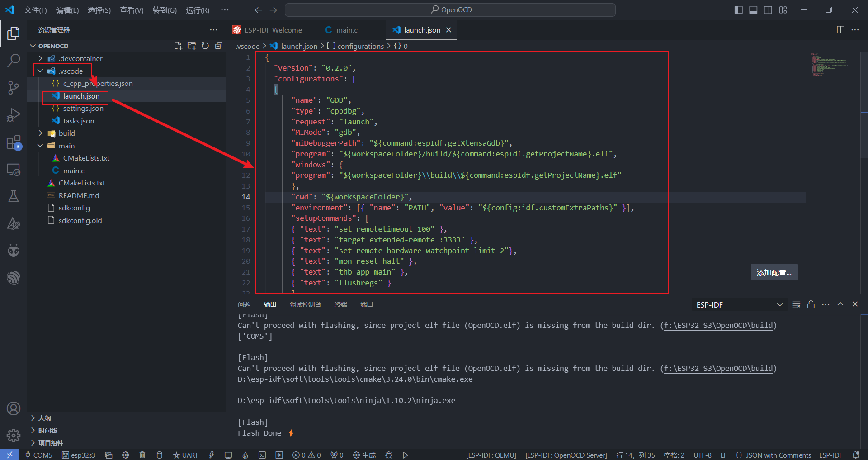The height and width of the screenshot is (460, 868).
Task: Switch to the 终端 panel tab
Action: [340, 304]
